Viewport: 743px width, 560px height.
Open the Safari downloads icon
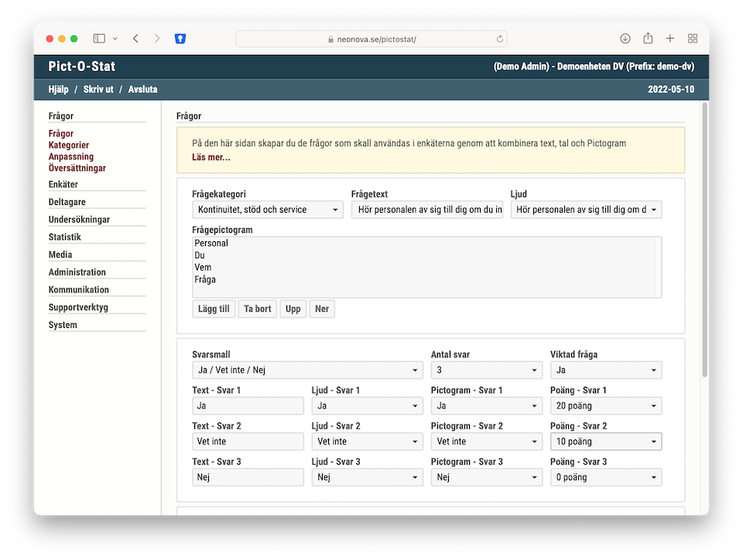point(625,39)
